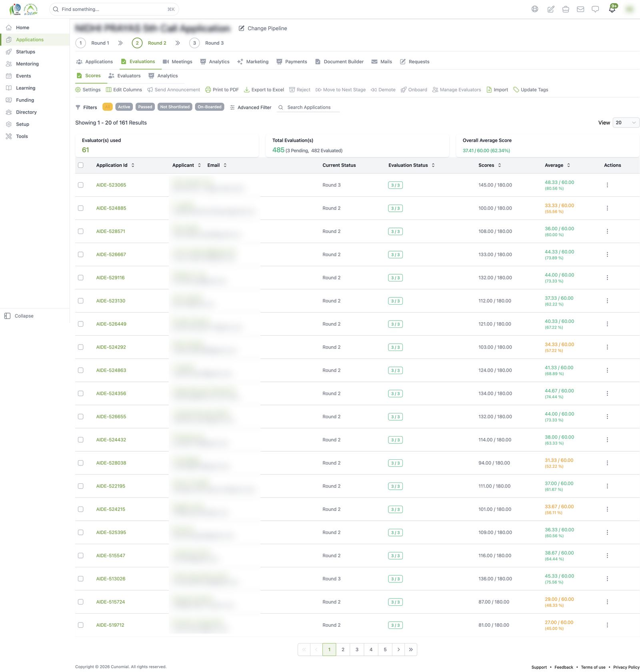Apply the Not Shortlisted filter
The height and width of the screenshot is (672, 640).
click(x=175, y=107)
